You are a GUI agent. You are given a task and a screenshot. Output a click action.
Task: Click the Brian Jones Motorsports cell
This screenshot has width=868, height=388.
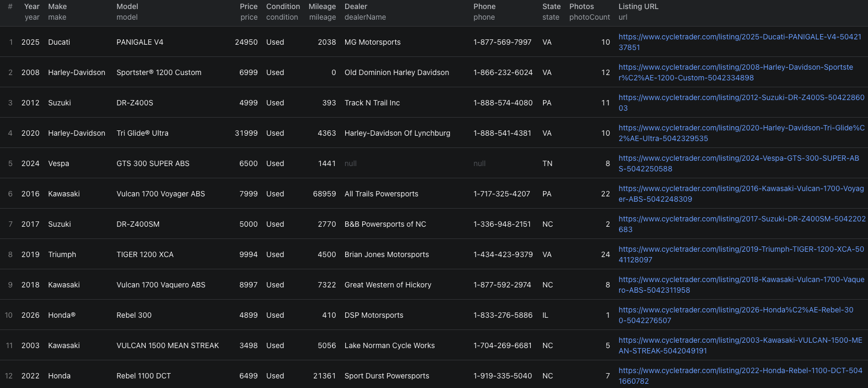pyautogui.click(x=387, y=254)
